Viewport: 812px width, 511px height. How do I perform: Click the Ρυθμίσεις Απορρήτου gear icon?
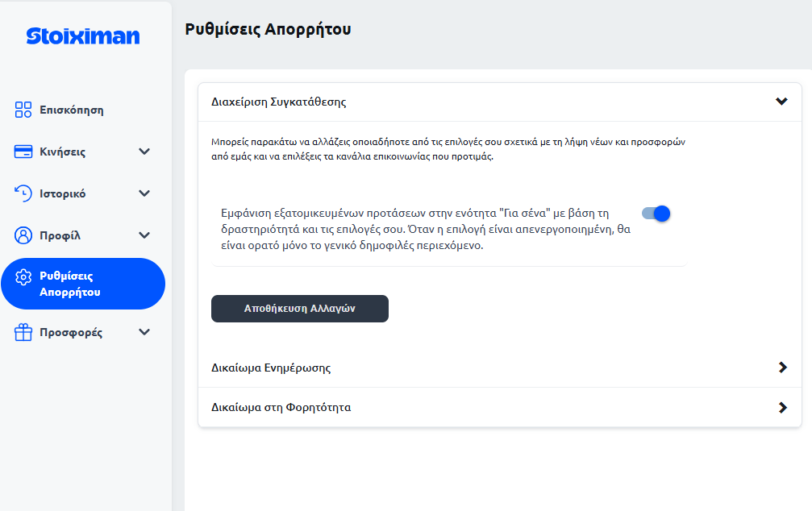click(23, 277)
